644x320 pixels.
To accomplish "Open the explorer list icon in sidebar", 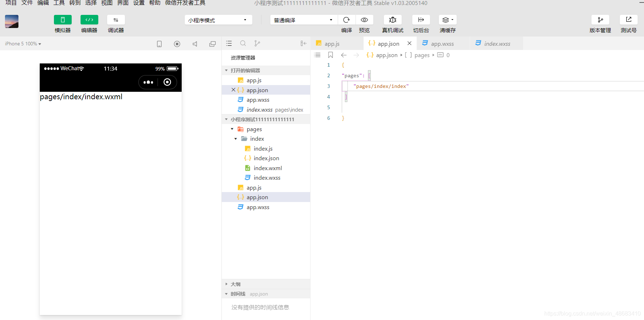I will tap(229, 43).
